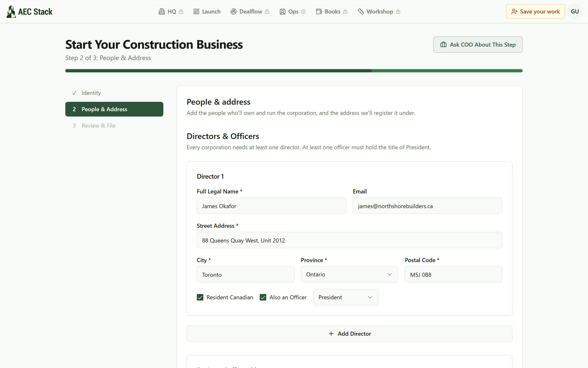Open the GU user avatar menu

(575, 11)
